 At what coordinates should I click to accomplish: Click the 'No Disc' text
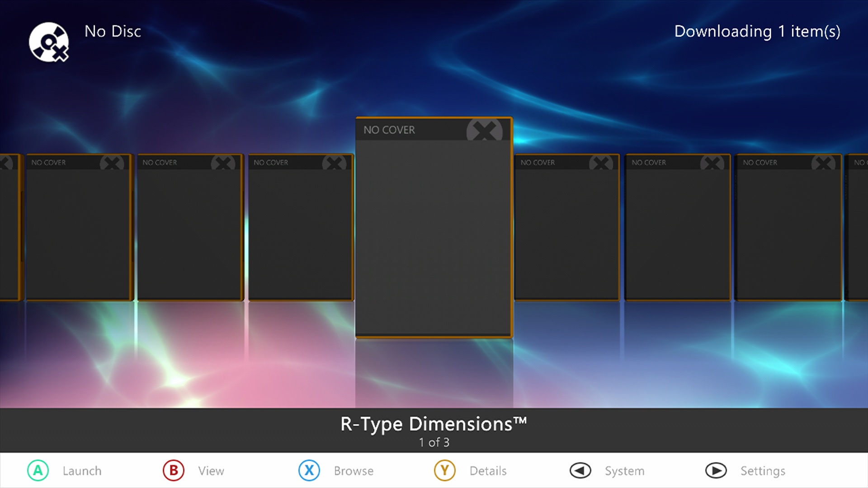point(113,31)
